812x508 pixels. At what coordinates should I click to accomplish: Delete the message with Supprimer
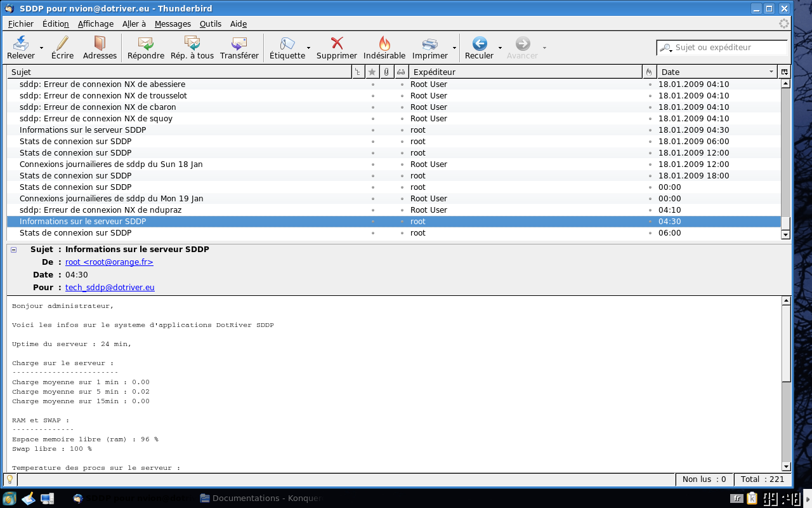click(337, 44)
